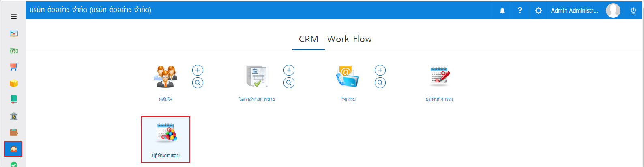The height and width of the screenshot is (167, 644).
Task: Click the green money sidebar icon
Action: [13, 51]
